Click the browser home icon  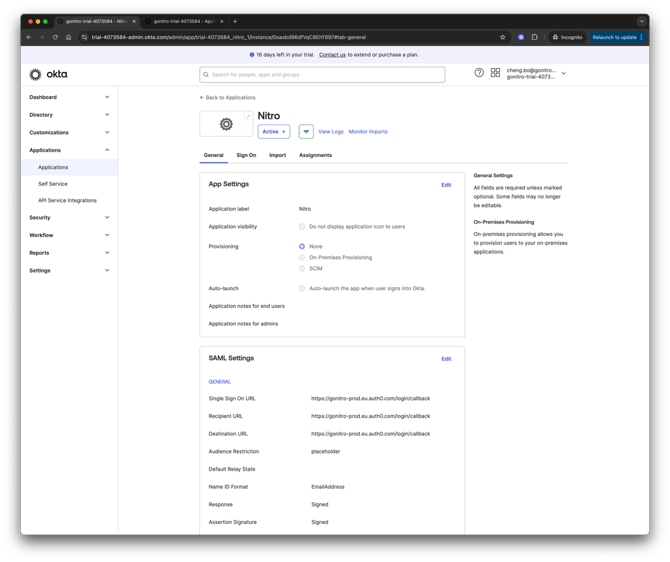pyautogui.click(x=68, y=37)
